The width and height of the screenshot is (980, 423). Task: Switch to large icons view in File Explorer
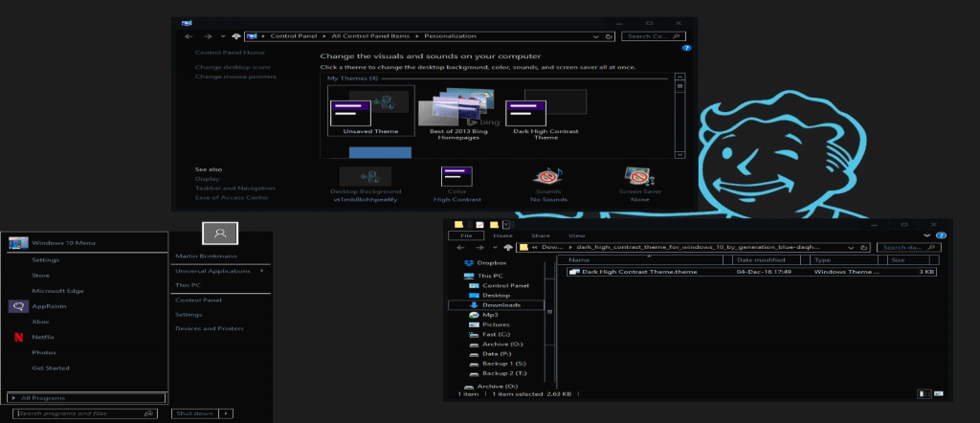(940, 393)
